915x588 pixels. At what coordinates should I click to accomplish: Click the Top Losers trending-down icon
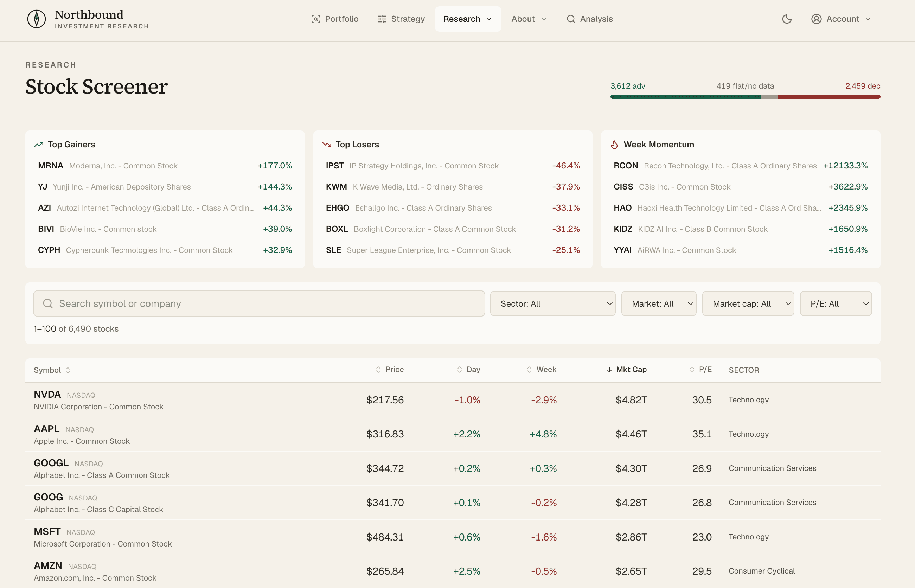click(326, 145)
